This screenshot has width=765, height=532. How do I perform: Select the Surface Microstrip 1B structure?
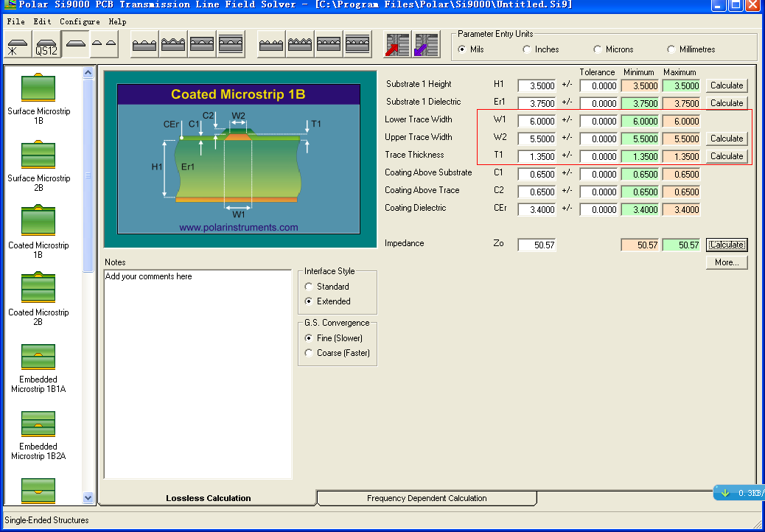[38, 99]
